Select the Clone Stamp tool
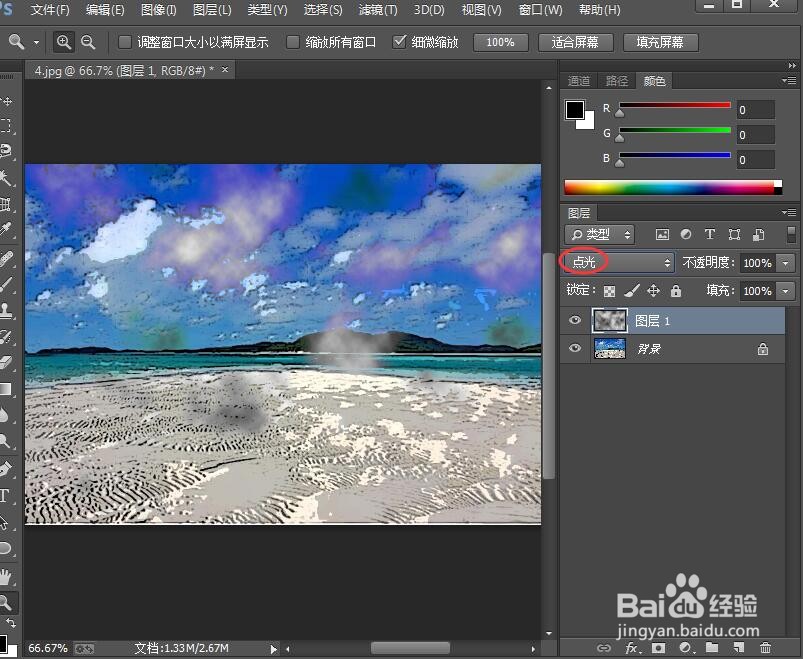 6,310
